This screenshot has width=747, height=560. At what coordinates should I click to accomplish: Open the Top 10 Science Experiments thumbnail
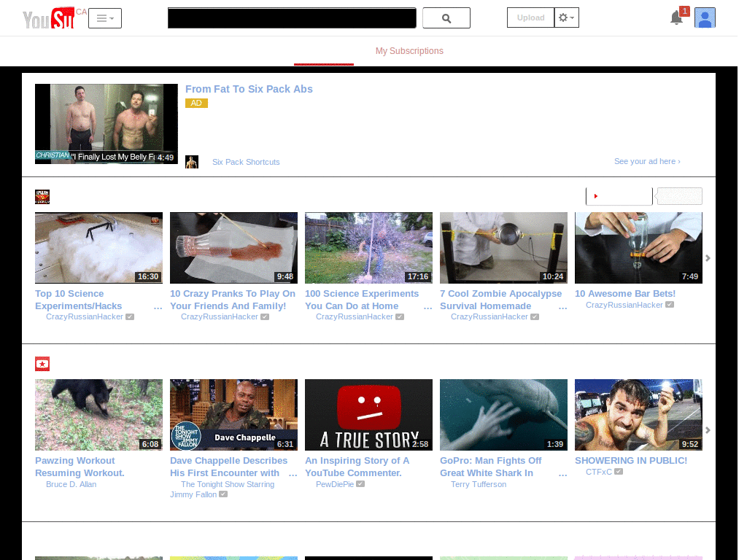pos(98,248)
